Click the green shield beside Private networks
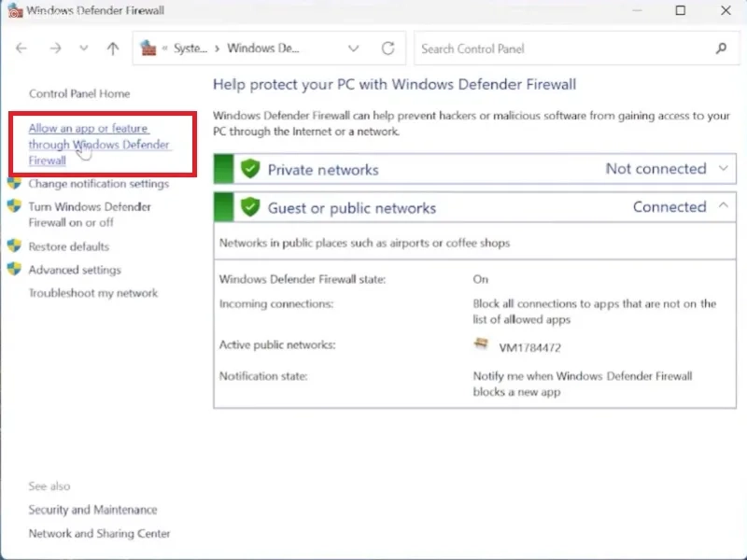This screenshot has width=747, height=560. [x=250, y=169]
